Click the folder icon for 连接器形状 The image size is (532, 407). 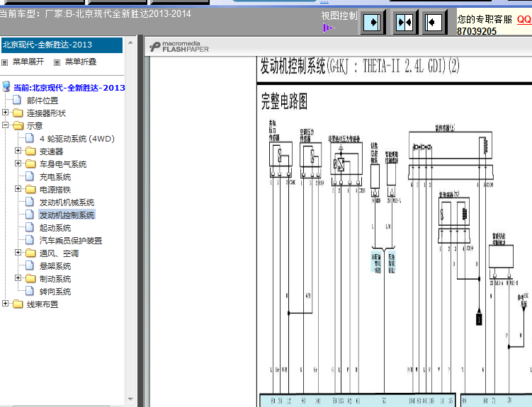click(18, 113)
